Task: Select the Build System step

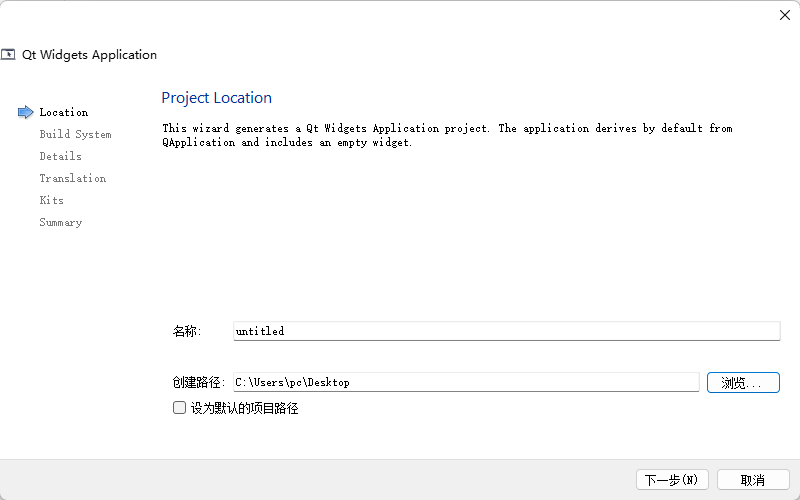Action: click(x=75, y=134)
